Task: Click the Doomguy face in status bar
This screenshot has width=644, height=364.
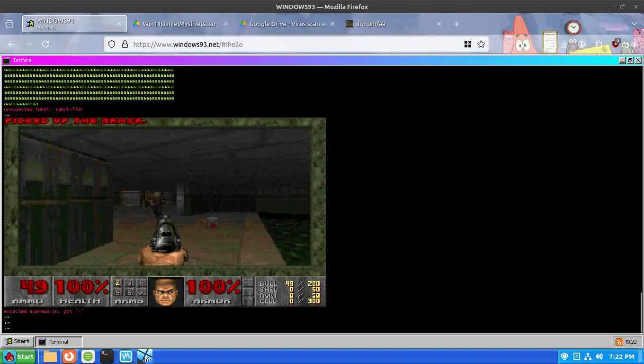Action: (x=166, y=291)
